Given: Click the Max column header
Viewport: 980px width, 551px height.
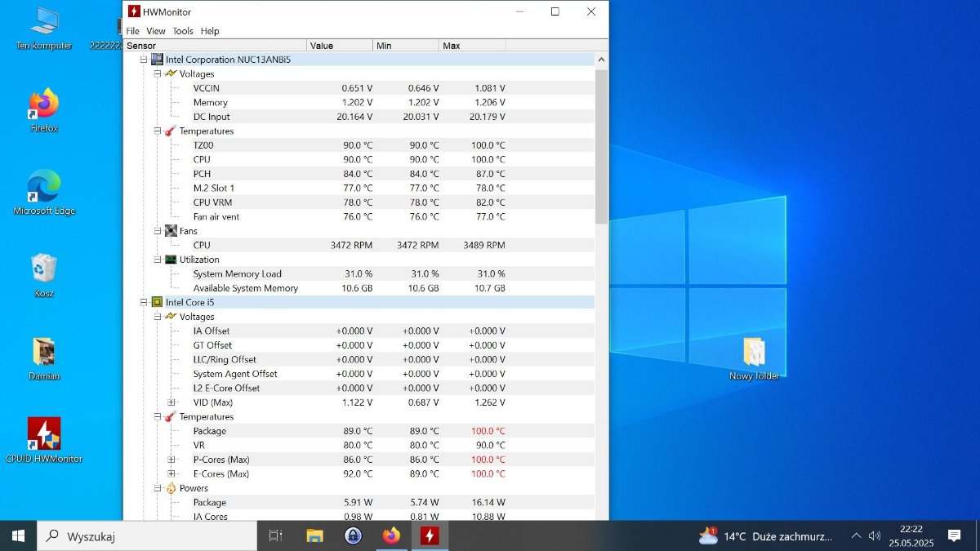Looking at the screenshot, I should [472, 46].
